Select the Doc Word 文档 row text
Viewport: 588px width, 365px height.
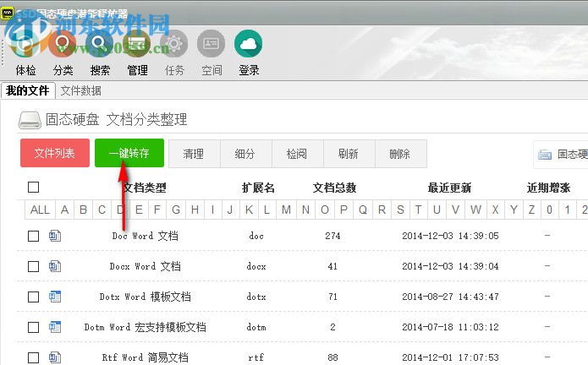coord(146,236)
